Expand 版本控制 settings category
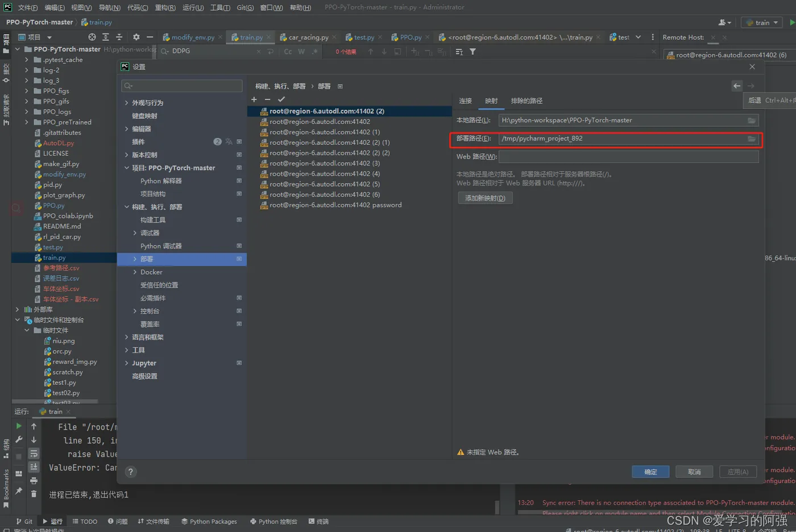 click(126, 155)
